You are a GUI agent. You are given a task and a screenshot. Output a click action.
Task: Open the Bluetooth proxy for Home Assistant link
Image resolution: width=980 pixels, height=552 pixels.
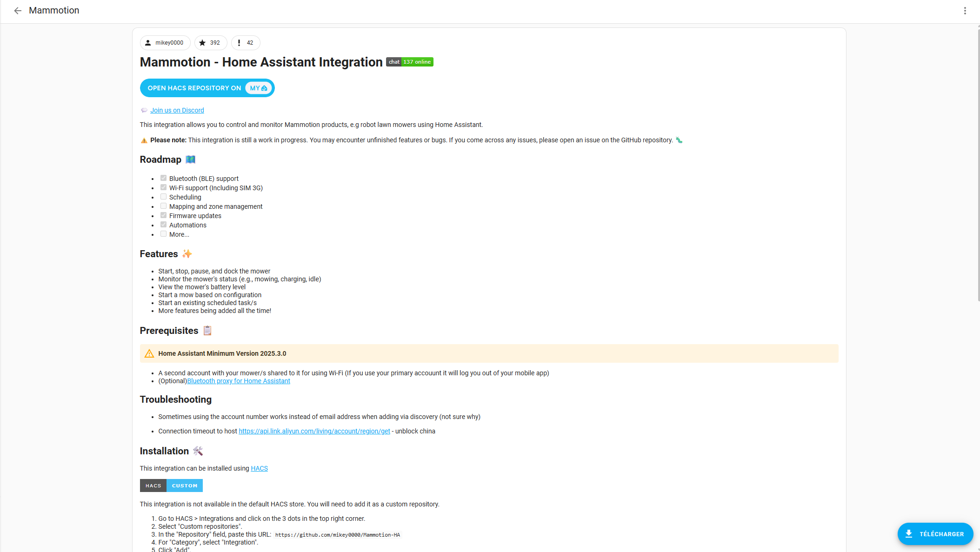pos(239,380)
